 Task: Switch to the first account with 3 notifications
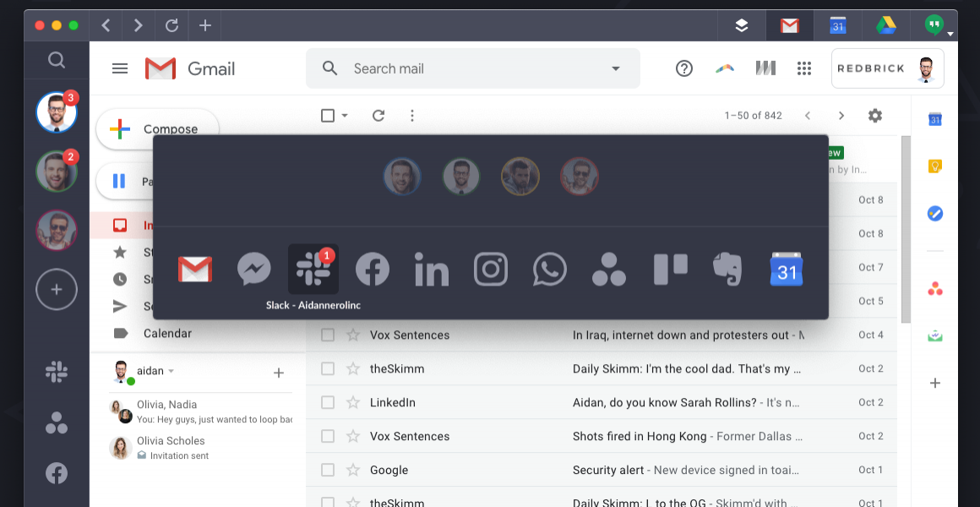pos(57,112)
